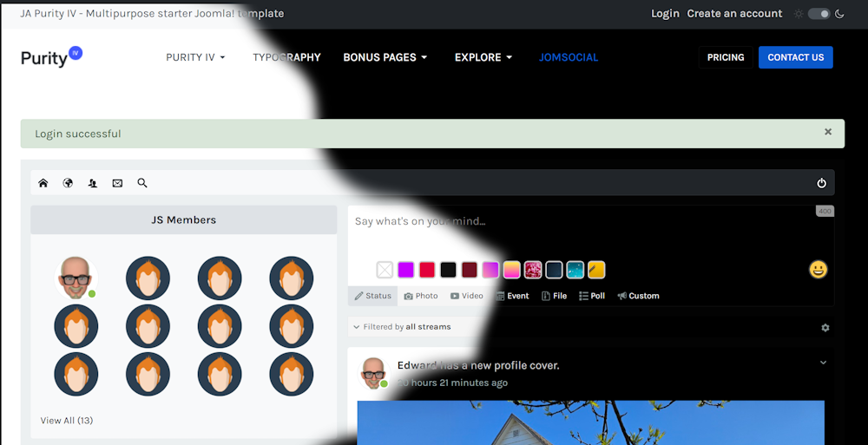
Task: Click the Purity IV logo
Action: click(51, 56)
